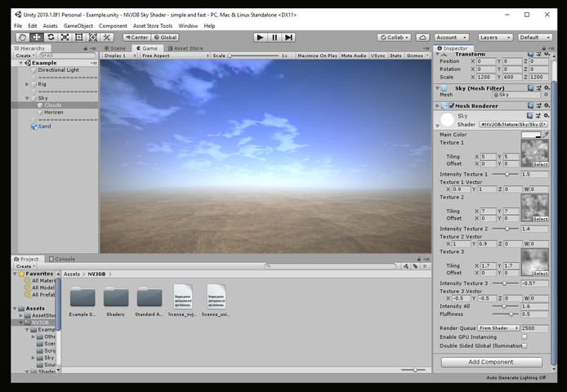Toggle Mesh Renderer enabled checkbox
567x392 pixels.
click(451, 105)
